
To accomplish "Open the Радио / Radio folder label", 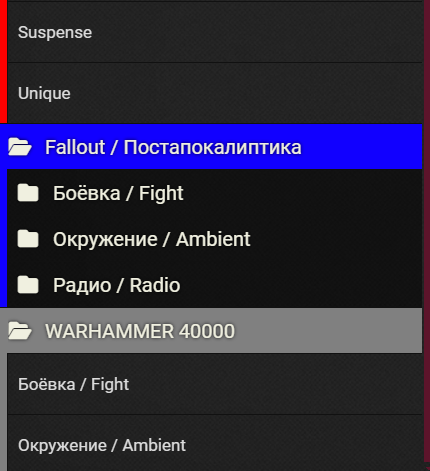I will pyautogui.click(x=117, y=285).
